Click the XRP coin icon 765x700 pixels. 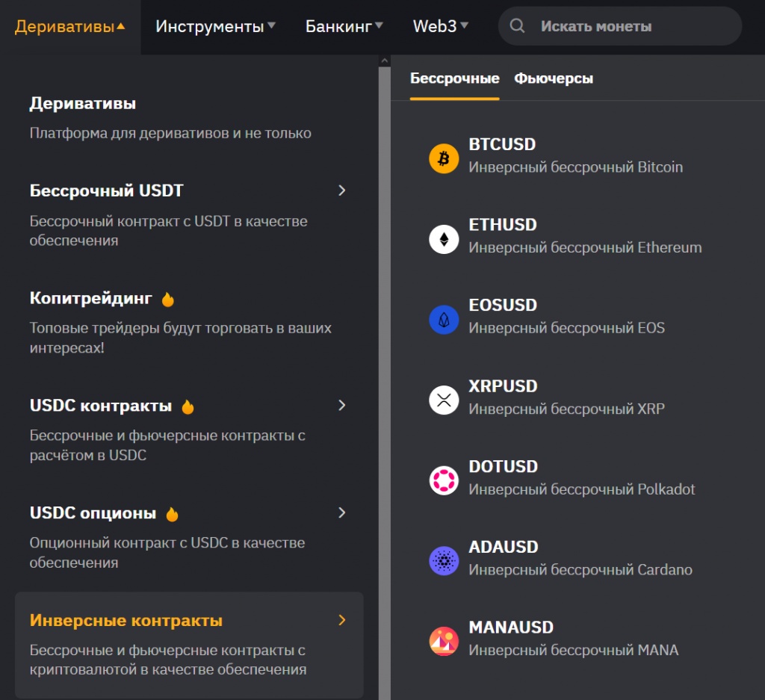click(x=444, y=400)
